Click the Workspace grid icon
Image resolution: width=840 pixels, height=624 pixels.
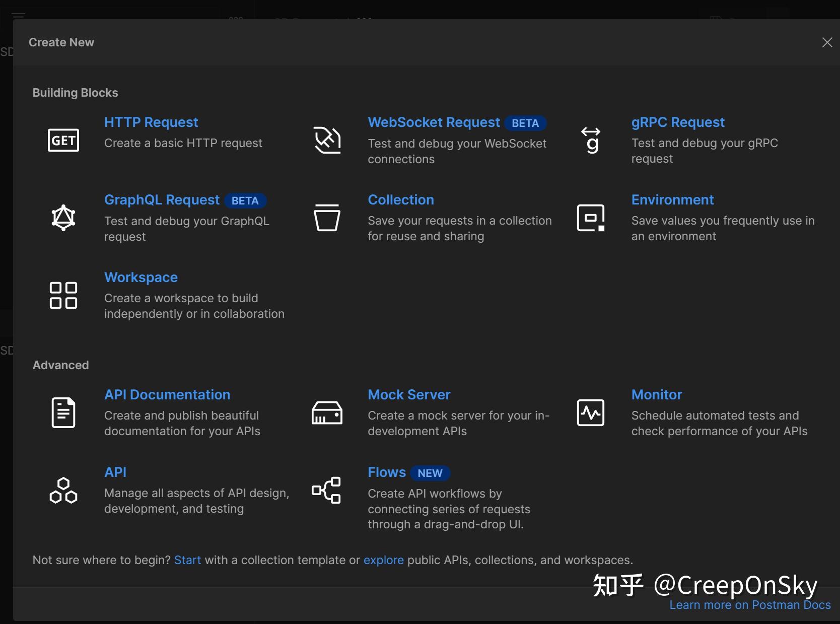point(63,295)
